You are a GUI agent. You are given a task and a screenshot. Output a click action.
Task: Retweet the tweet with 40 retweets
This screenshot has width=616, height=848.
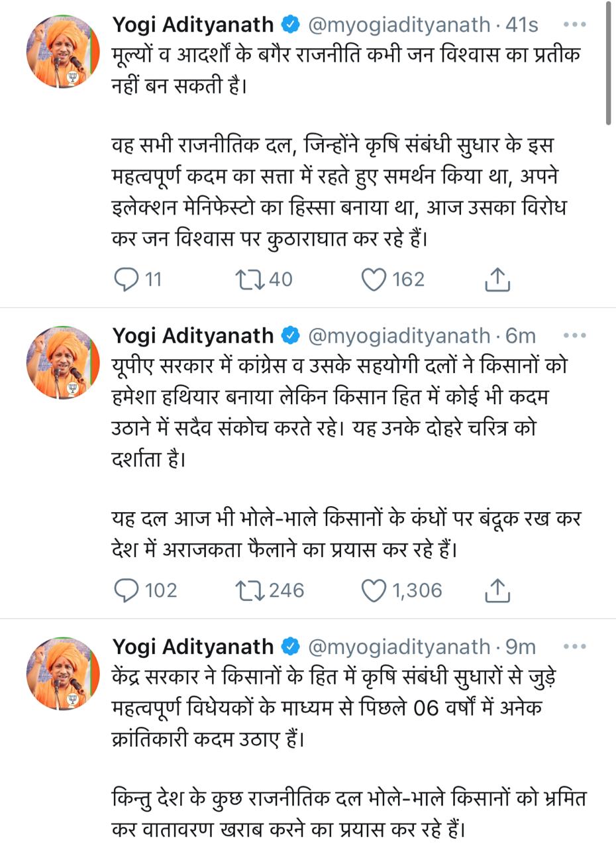point(249,280)
